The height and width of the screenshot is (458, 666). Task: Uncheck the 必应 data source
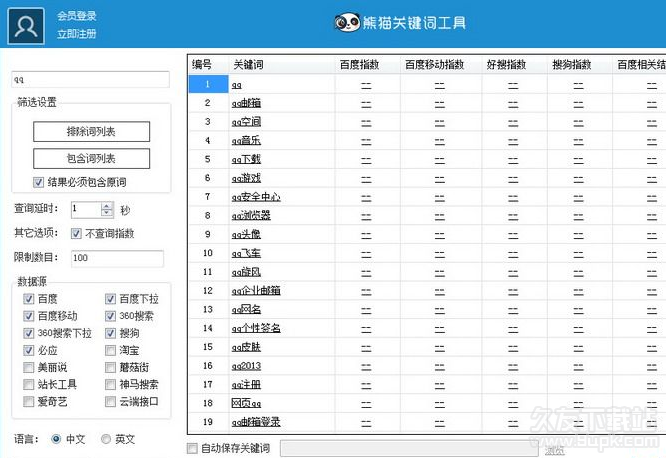point(28,351)
